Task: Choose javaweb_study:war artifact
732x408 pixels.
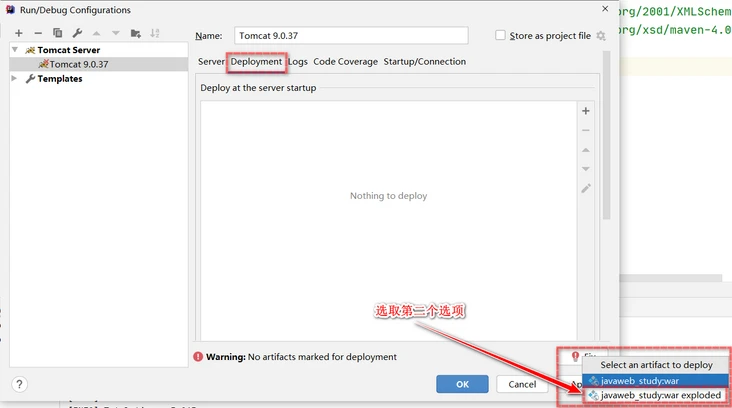Action: pos(655,381)
